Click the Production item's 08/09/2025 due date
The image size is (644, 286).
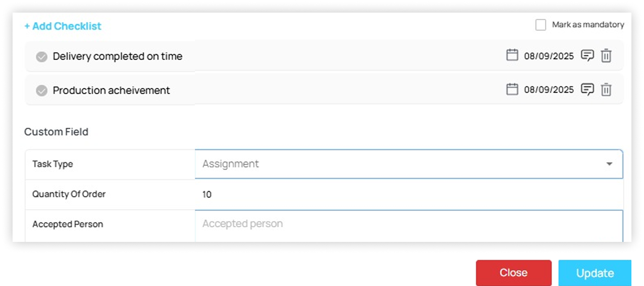(x=549, y=90)
